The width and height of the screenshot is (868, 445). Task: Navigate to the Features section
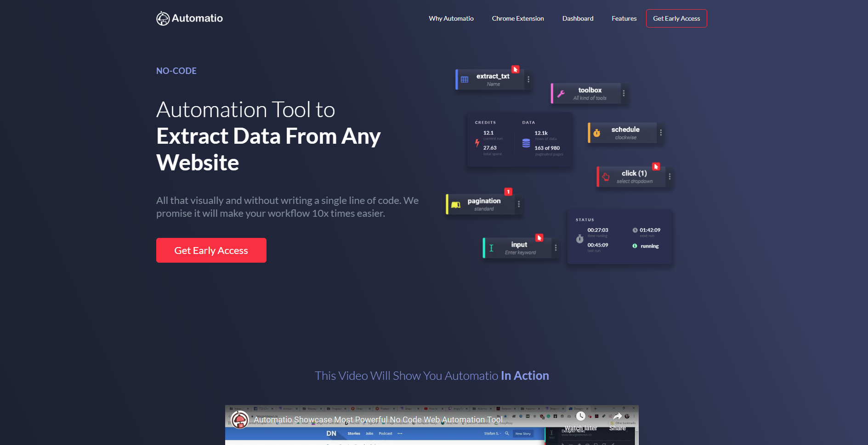[624, 18]
